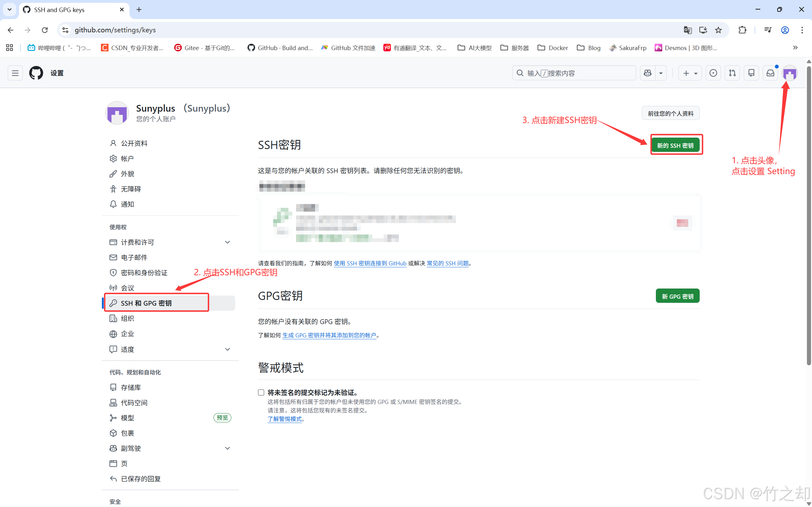
Task: Open the 常见的 SSH 问题 link
Action: pos(447,263)
